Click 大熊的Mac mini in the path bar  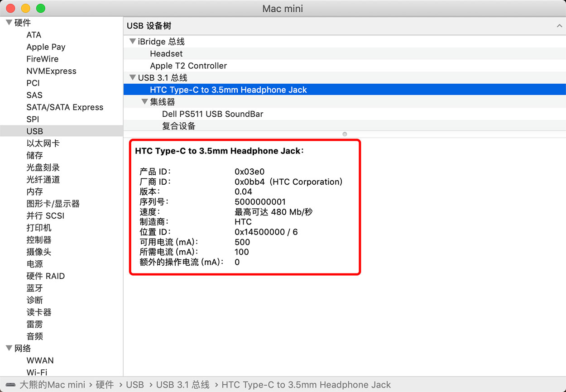(x=52, y=385)
